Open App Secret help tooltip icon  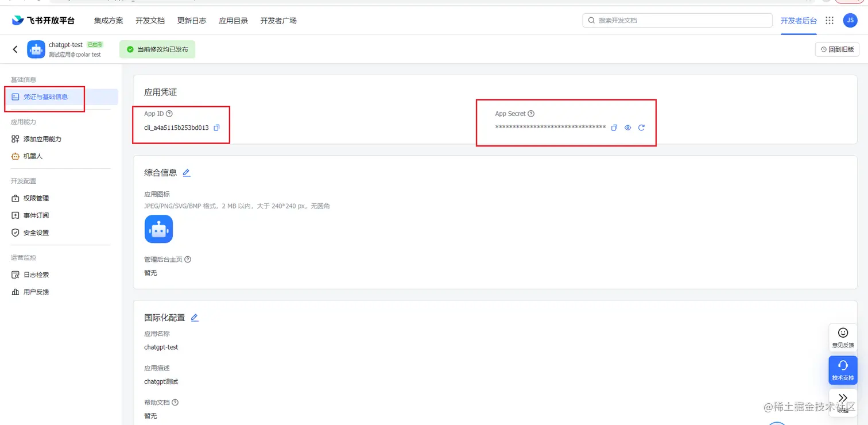531,114
